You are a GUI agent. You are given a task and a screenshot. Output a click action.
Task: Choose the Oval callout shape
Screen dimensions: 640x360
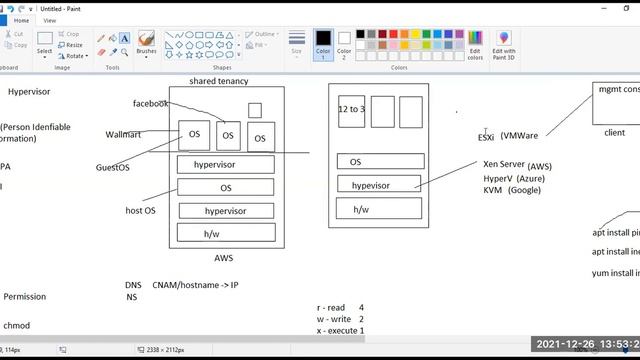(x=219, y=55)
